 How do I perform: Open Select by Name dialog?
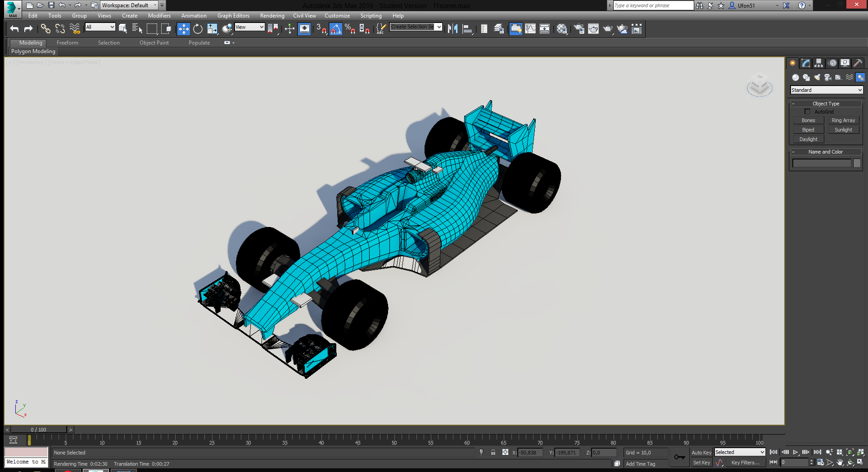(x=137, y=29)
